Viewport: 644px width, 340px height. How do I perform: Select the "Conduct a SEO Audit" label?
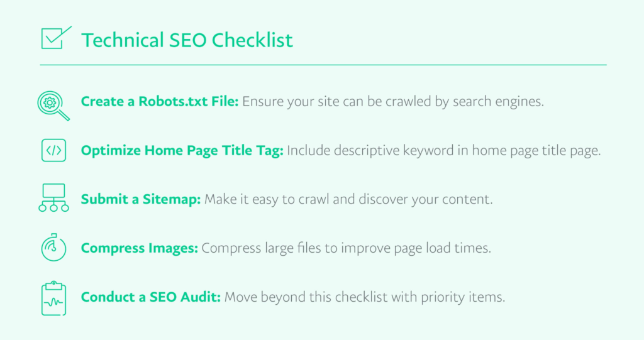(150, 297)
